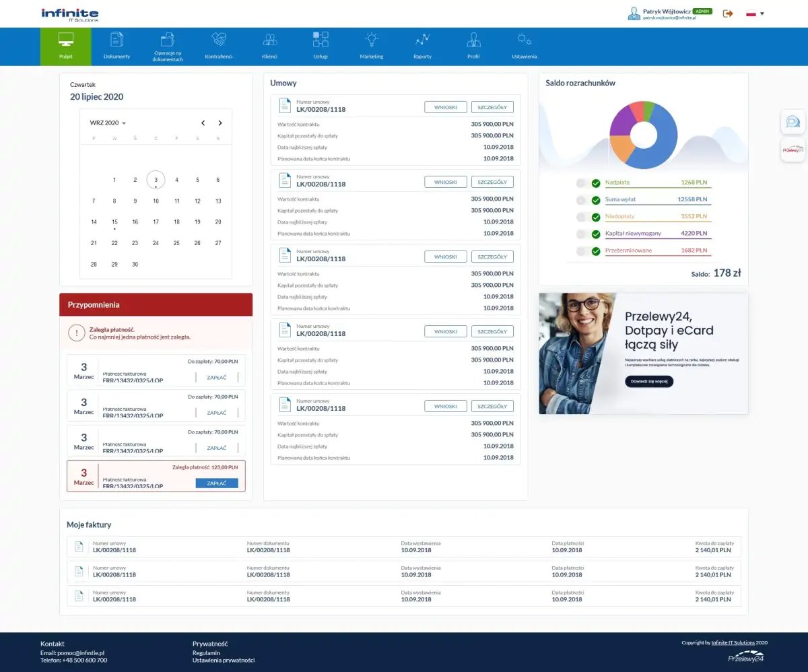Click the 20 lipiec 2020 date heading
This screenshot has height=672, width=808.
click(x=97, y=97)
